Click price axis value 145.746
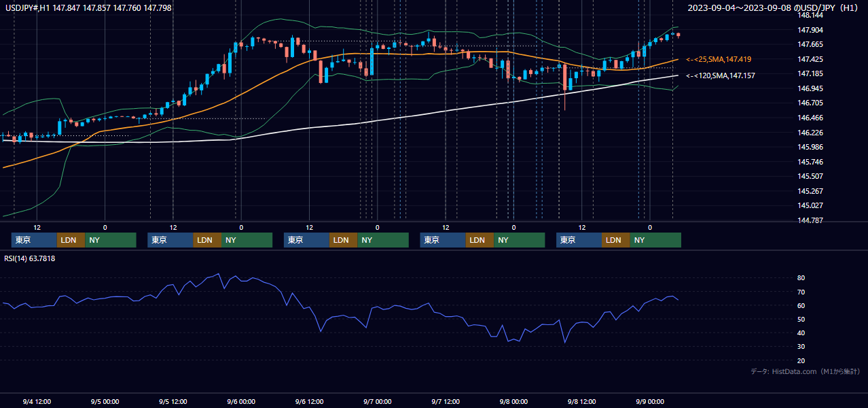 click(810, 162)
